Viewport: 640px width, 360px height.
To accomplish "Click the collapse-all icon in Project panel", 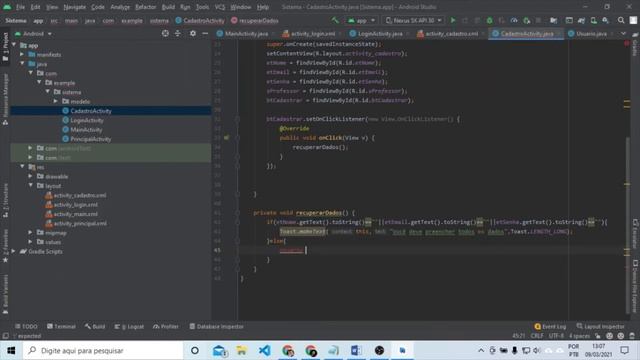I will (178, 33).
